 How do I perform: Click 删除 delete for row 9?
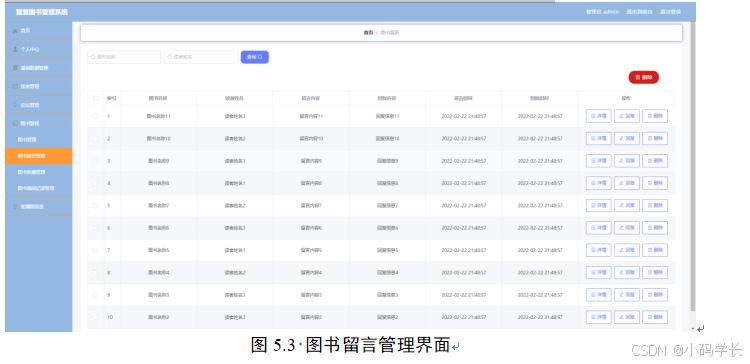[x=655, y=295]
